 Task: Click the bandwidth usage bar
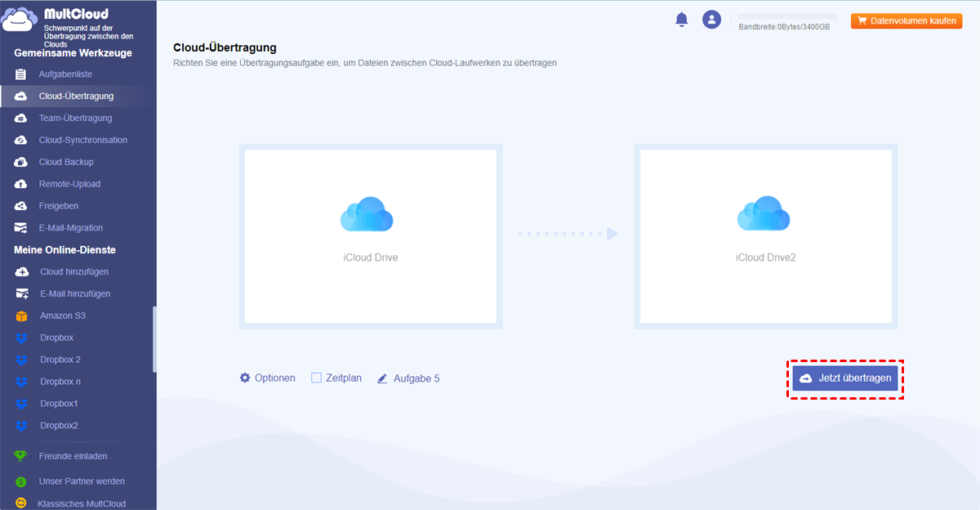787,16
